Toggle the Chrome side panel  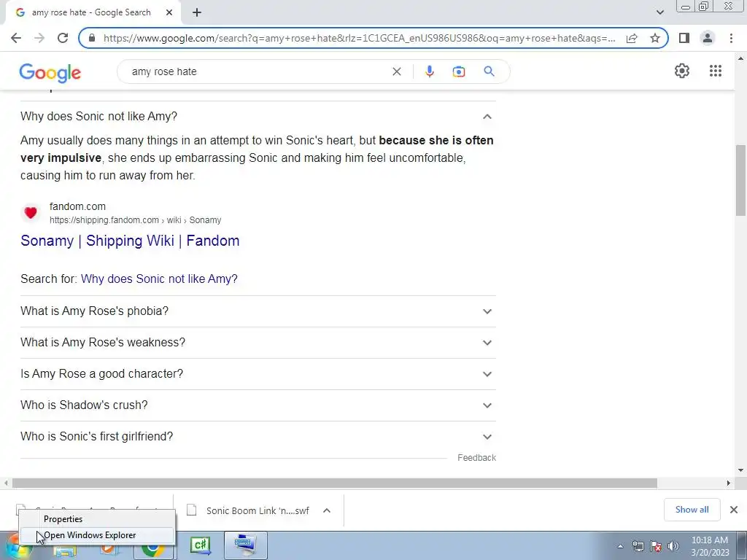pyautogui.click(x=684, y=38)
